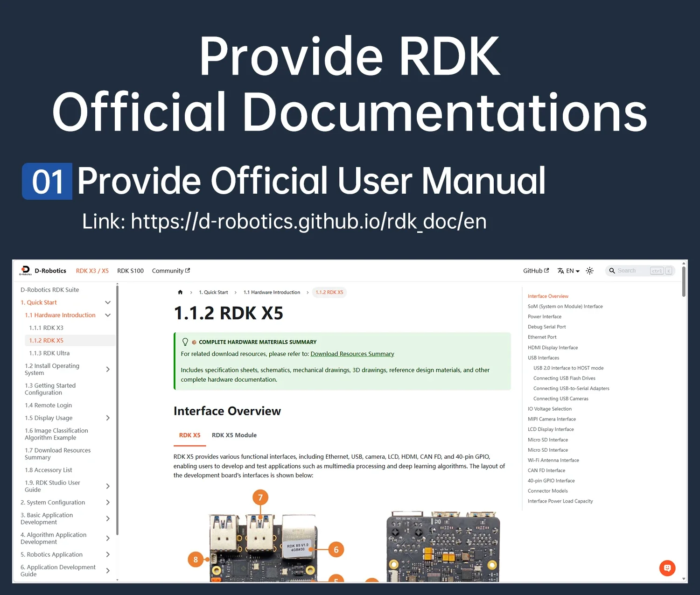Collapse the 1.1 Hardware Introduction chevron

tap(108, 315)
